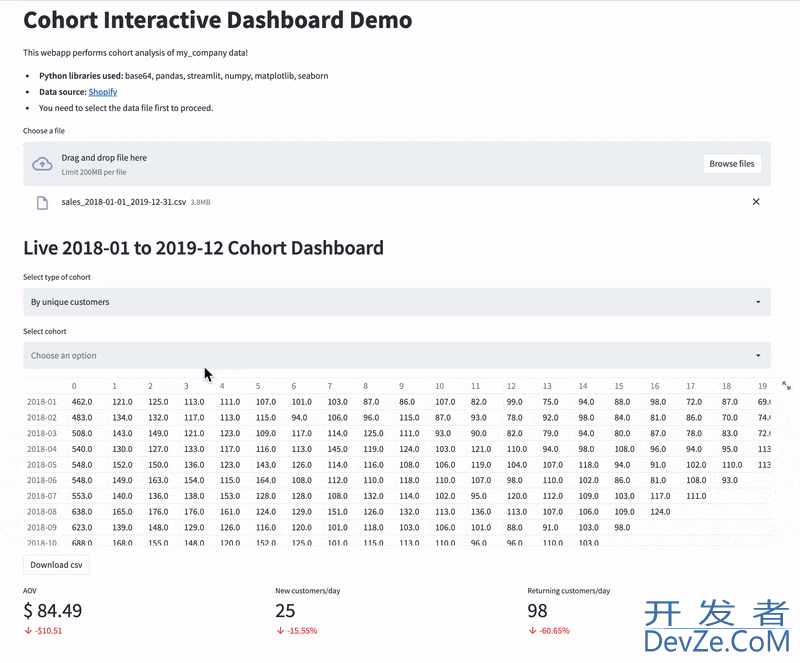Open the Select type of cohort dropdown
This screenshot has width=800, height=663.
point(396,302)
